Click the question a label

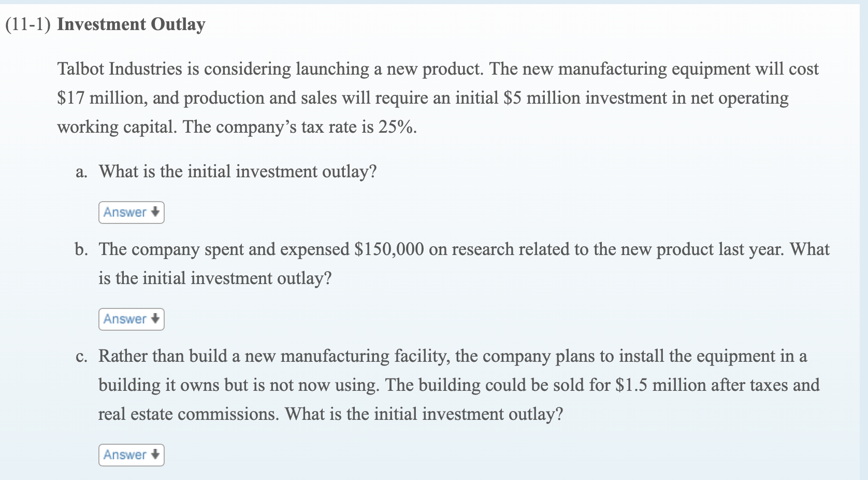tap(81, 172)
